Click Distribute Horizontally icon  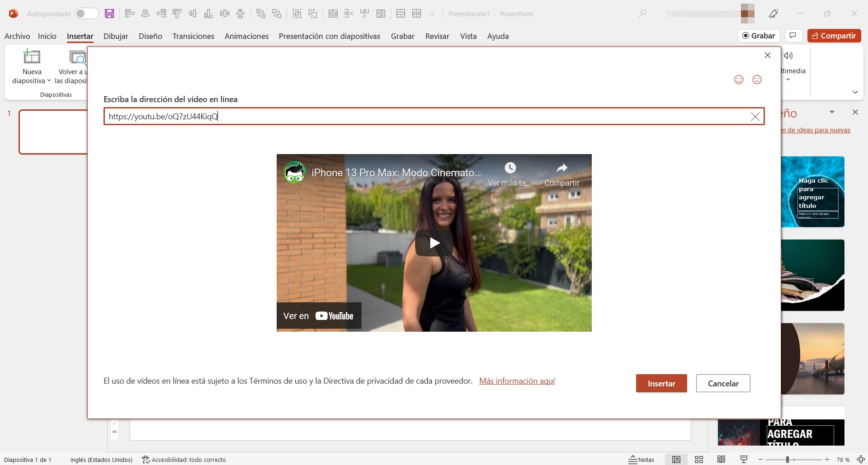[225, 14]
